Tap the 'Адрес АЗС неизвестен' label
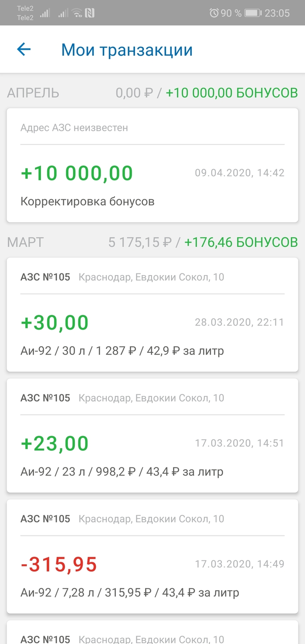Image resolution: width=305 pixels, height=644 pixels. [x=74, y=128]
